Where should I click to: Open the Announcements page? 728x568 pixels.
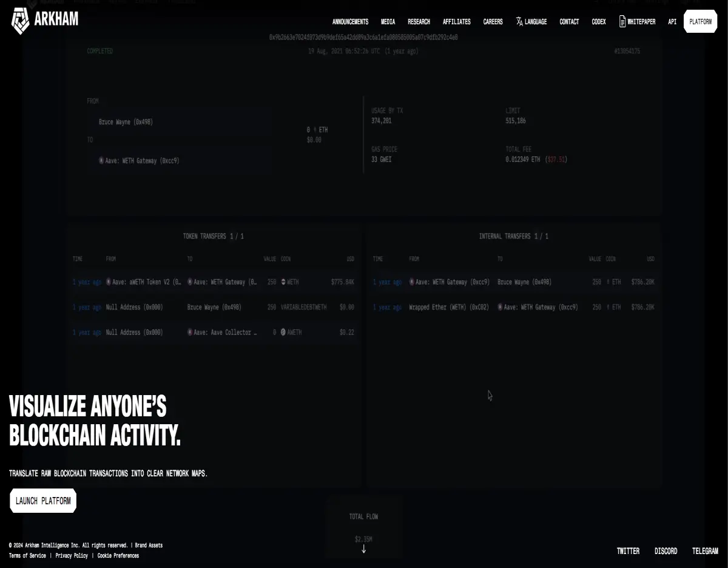(x=350, y=22)
